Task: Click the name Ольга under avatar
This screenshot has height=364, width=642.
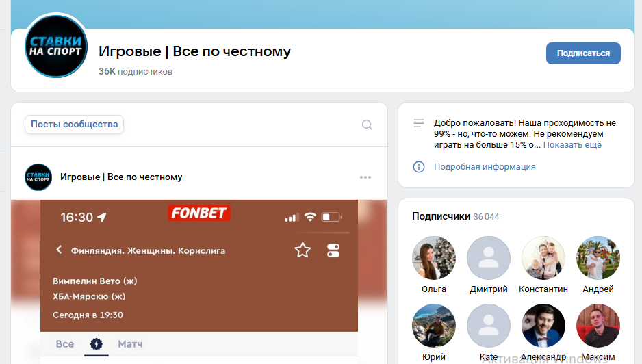Action: point(434,289)
